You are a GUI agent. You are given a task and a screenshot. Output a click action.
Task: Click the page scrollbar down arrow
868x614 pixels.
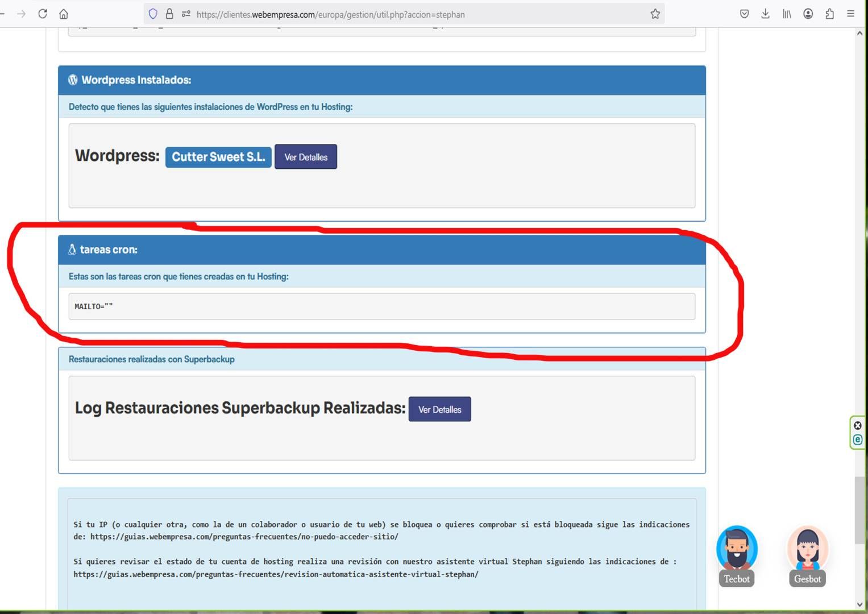859,605
